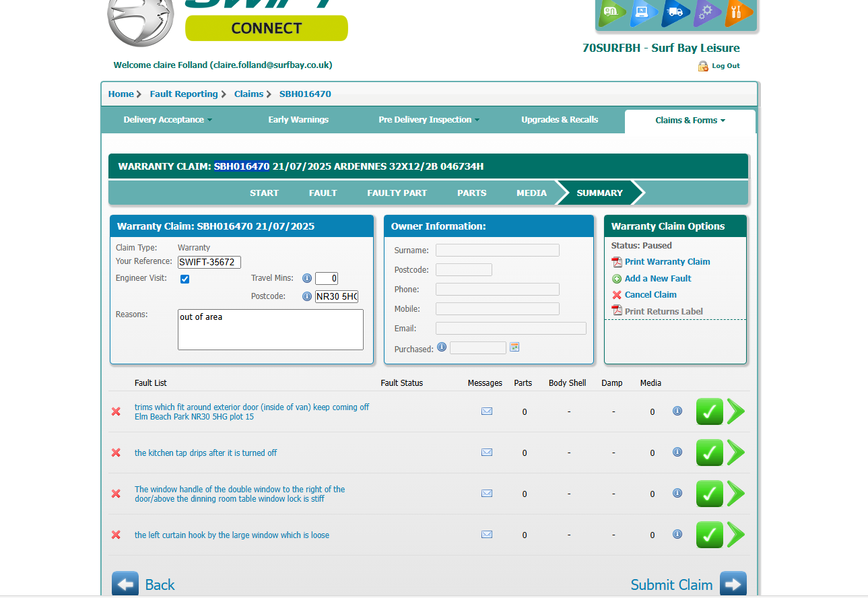
Task: Go to the START step
Action: pyautogui.click(x=264, y=193)
